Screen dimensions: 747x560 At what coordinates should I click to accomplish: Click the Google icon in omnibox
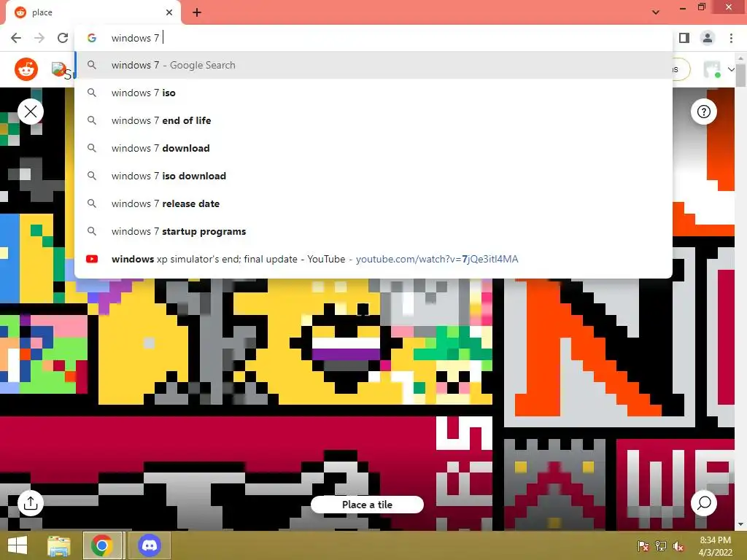(x=92, y=38)
